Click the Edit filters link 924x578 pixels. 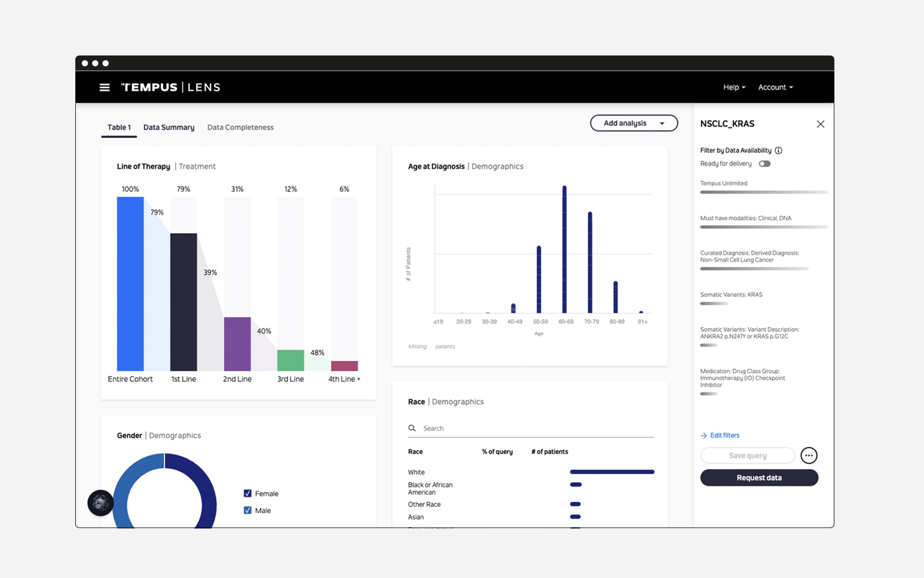pyautogui.click(x=724, y=436)
